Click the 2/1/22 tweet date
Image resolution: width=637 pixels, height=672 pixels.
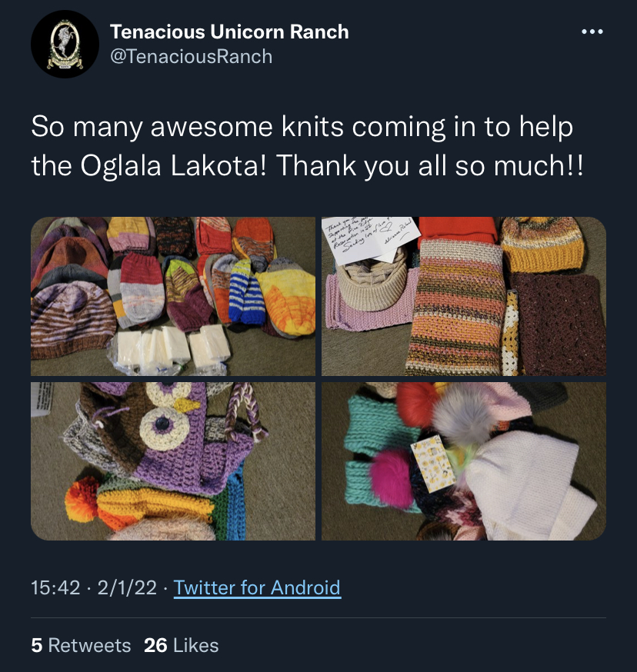(x=127, y=587)
